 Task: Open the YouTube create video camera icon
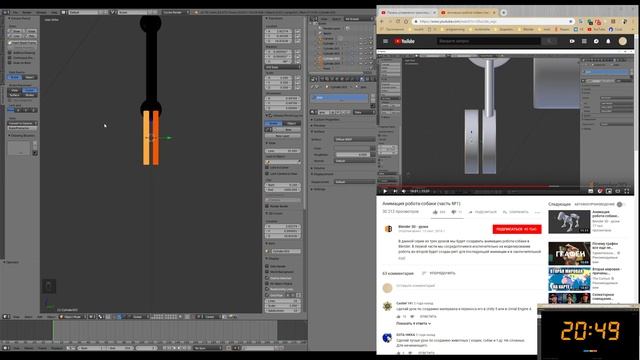(572, 41)
